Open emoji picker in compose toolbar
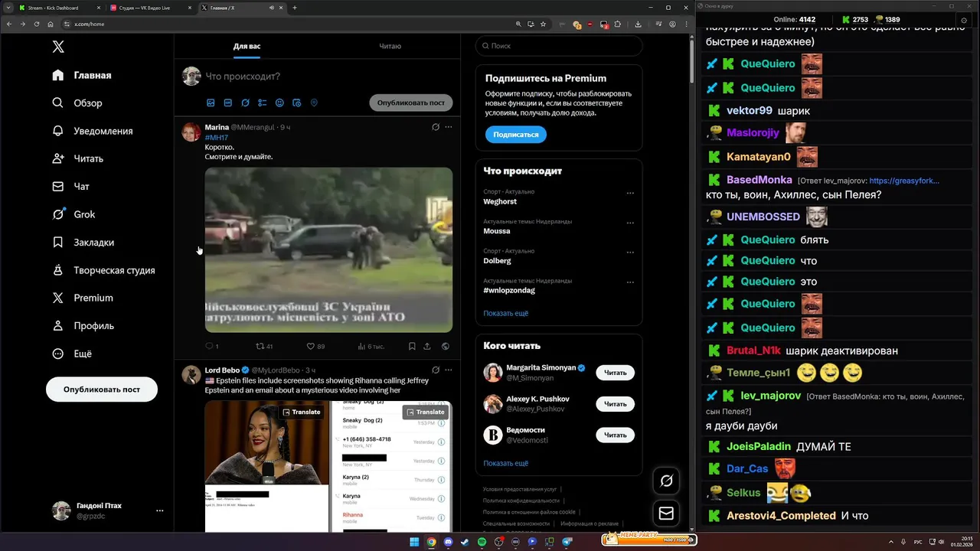Screen dimensions: 980x551 [x=279, y=103]
